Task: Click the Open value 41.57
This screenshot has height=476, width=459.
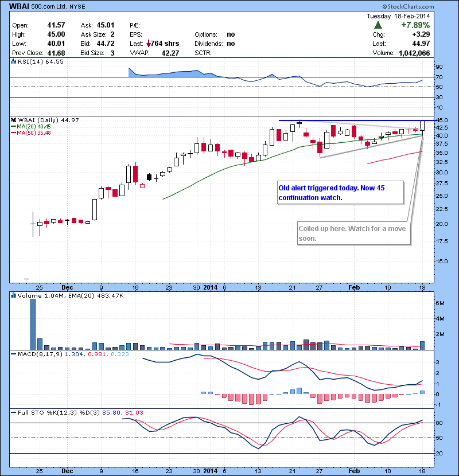Action: pos(56,25)
